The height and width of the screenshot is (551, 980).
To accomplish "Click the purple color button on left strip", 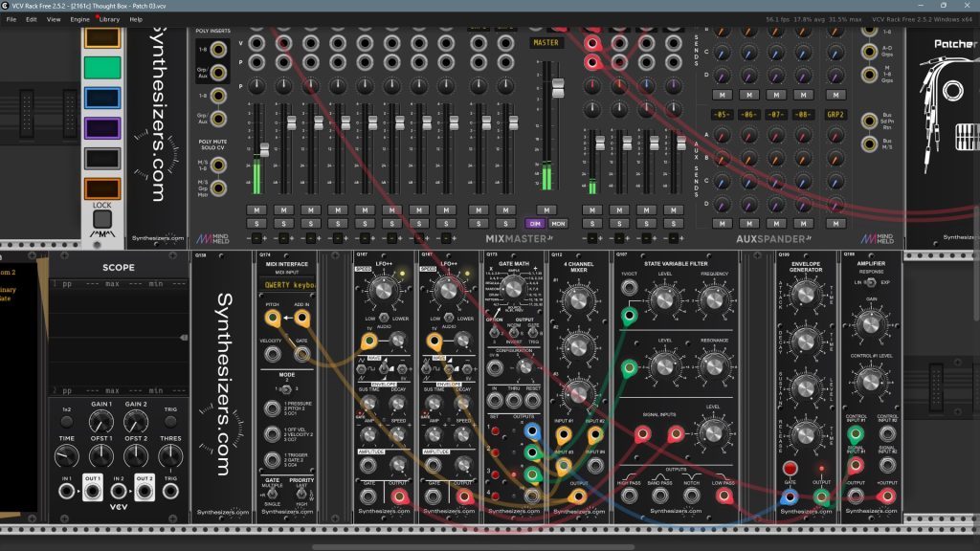I will point(101,128).
